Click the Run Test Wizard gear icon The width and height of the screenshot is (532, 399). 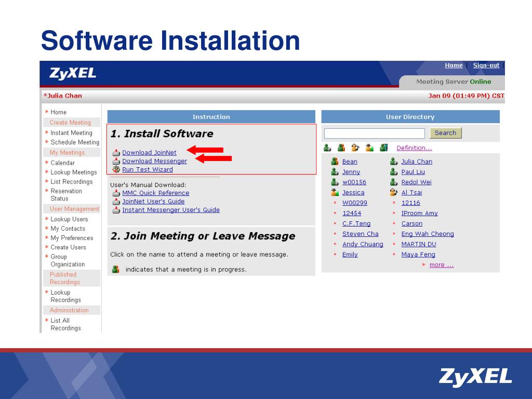[x=116, y=169]
